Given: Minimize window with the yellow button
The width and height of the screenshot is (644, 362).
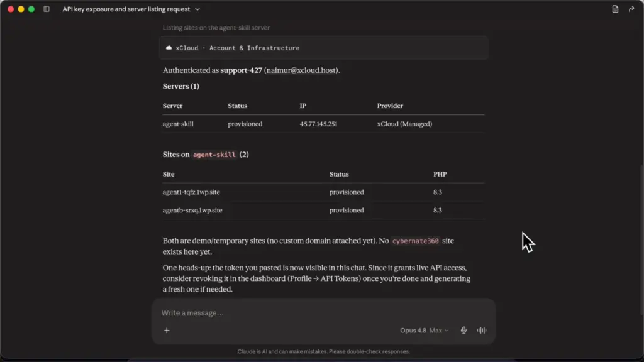Looking at the screenshot, I should tap(21, 9).
